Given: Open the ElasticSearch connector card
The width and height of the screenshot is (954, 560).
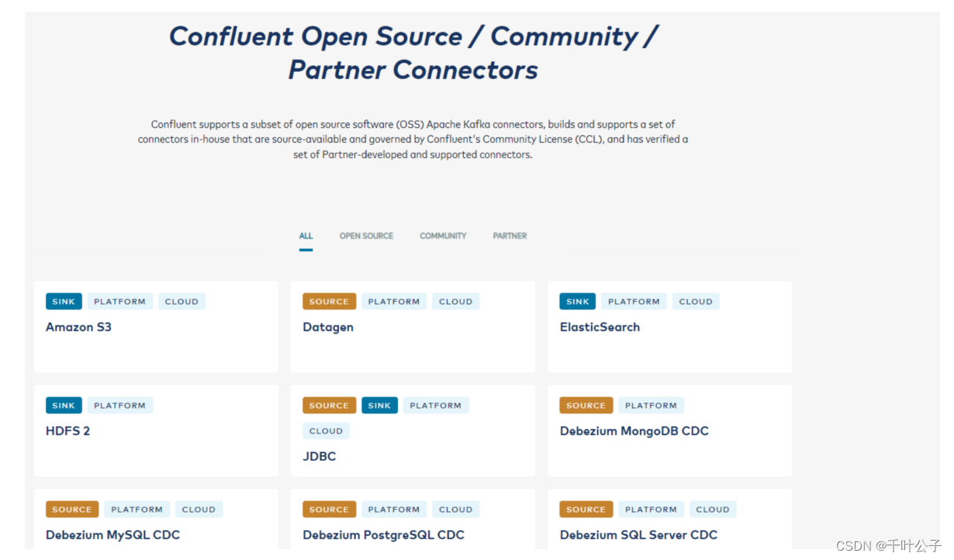Looking at the screenshot, I should (x=669, y=327).
